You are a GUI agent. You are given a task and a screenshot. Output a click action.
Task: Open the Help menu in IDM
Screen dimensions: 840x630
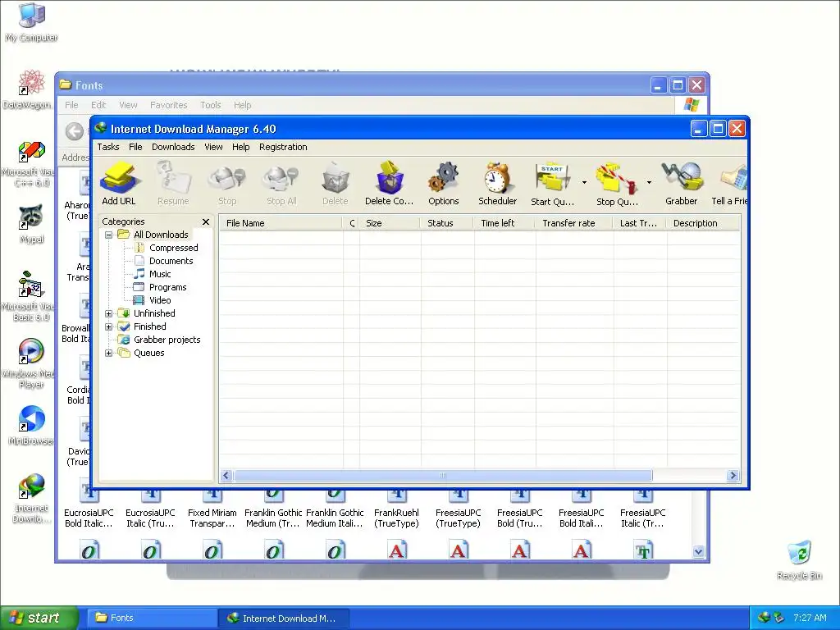point(240,147)
